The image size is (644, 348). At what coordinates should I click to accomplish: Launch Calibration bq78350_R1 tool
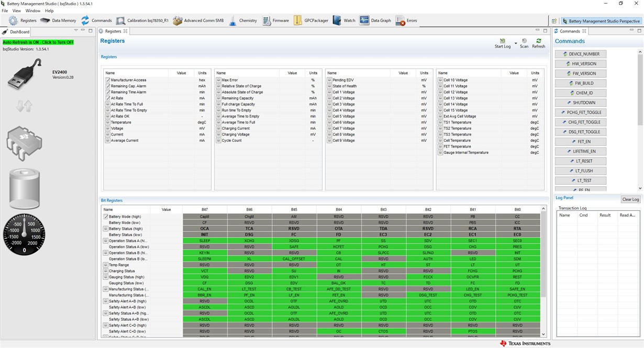point(142,20)
